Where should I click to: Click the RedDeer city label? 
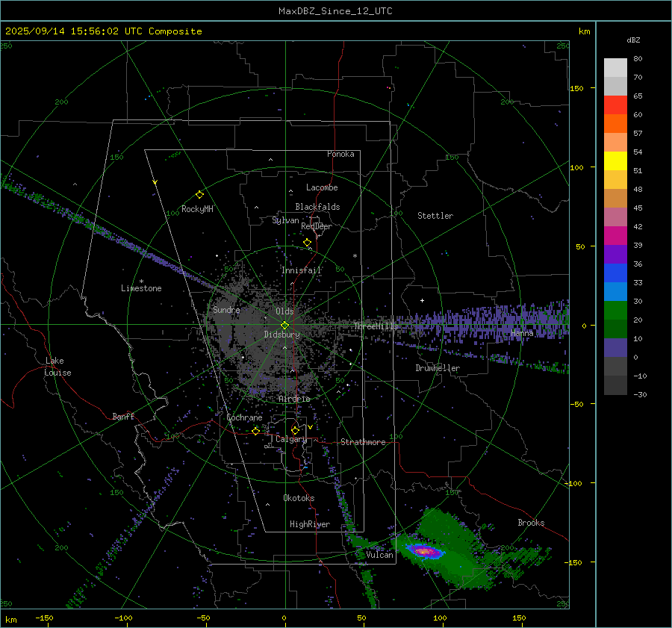(x=317, y=226)
